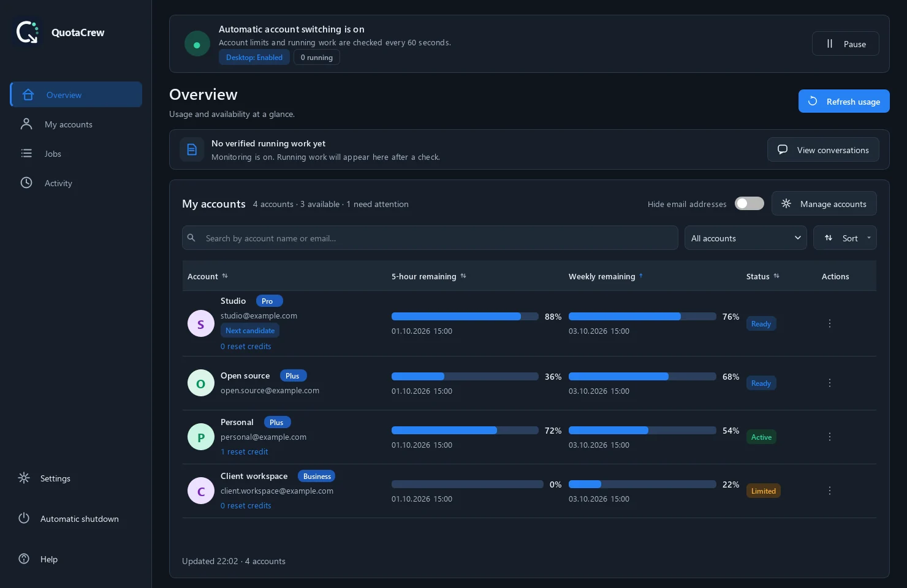907x588 pixels.
Task: Sort by 5-hour remaining column
Action: (x=429, y=276)
